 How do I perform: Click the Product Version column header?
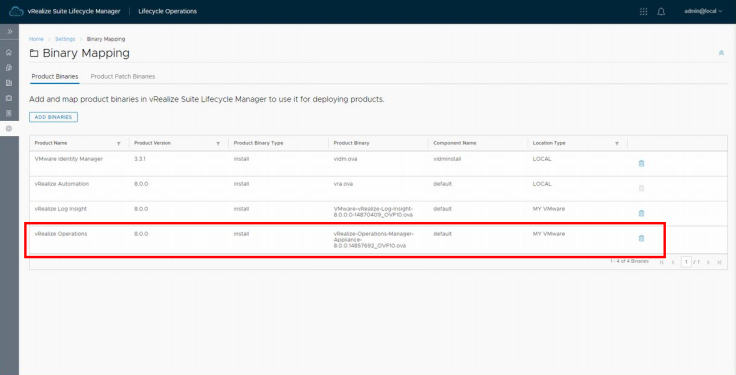coord(152,143)
